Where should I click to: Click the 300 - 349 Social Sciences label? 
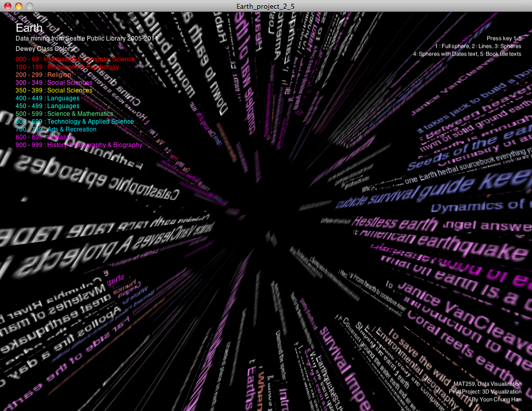tap(54, 83)
